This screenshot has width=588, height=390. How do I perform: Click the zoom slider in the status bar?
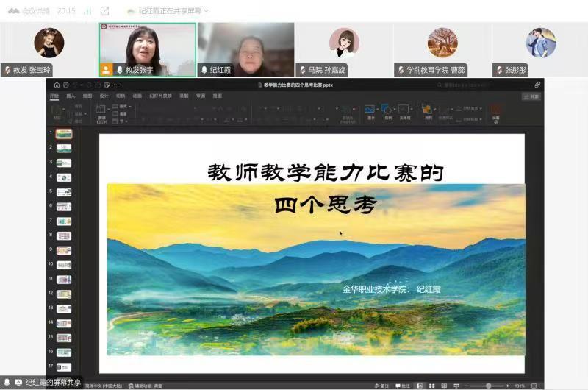pos(487,386)
